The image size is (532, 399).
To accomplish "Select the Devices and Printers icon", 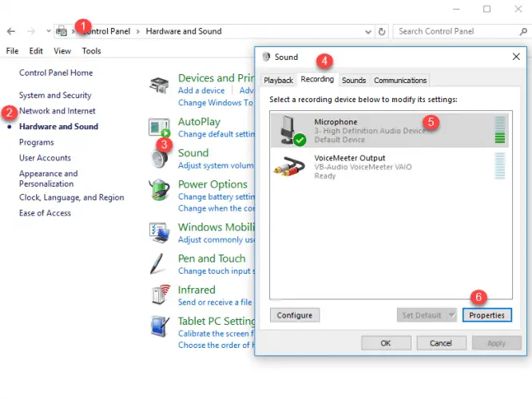I will (160, 84).
